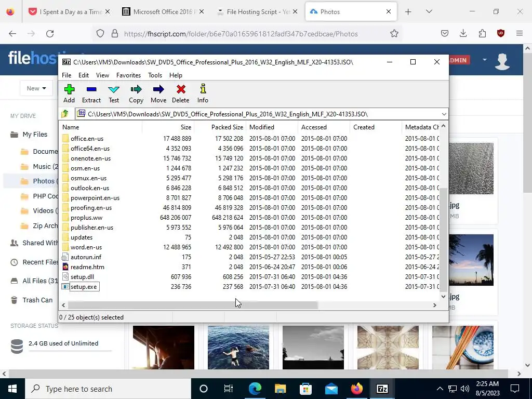Sort by Packed Size column header
Image resolution: width=532 pixels, height=399 pixels.
pos(220,127)
